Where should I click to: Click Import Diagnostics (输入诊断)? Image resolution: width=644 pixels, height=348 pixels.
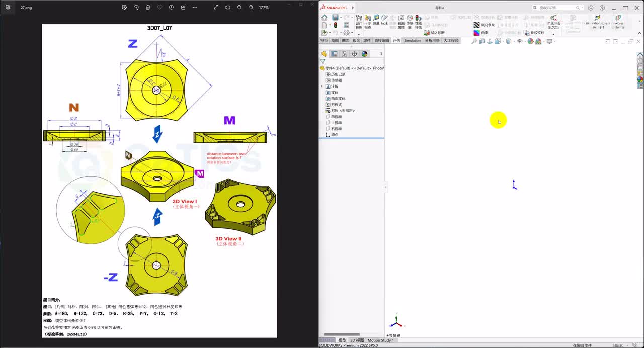pyautogui.click(x=434, y=33)
